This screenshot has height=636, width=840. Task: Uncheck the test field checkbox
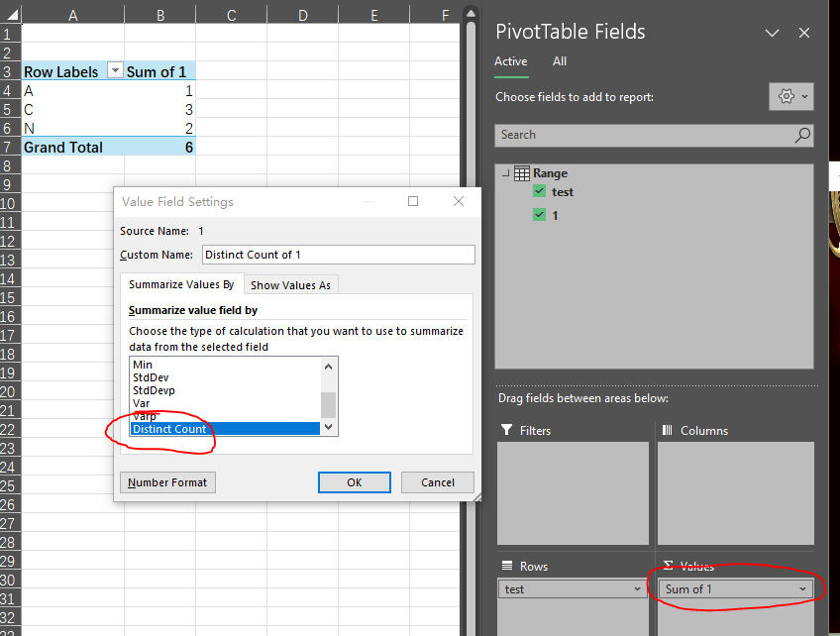pos(539,191)
